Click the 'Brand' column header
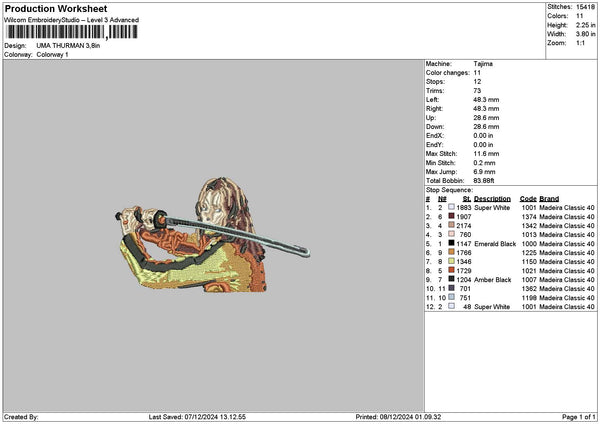This screenshot has height=424, width=600. [x=549, y=199]
